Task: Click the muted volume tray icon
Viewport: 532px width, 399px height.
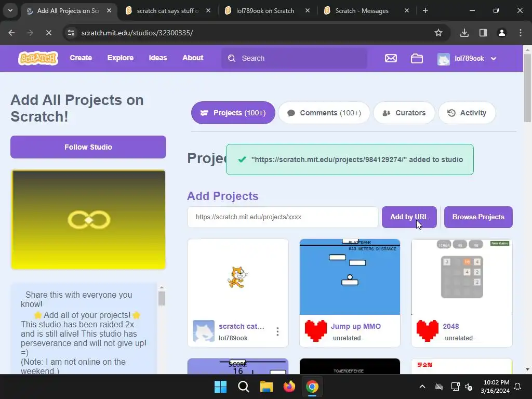Action: [x=469, y=387]
